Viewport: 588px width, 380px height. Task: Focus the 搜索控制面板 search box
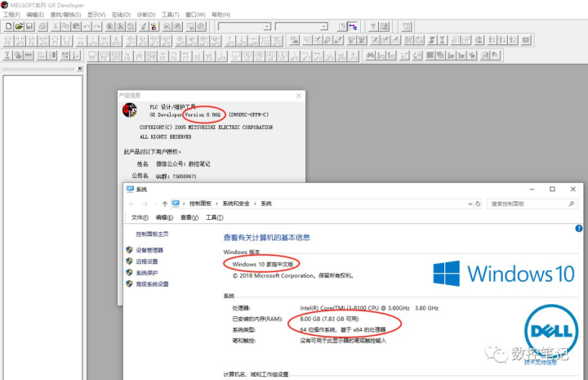pos(532,203)
